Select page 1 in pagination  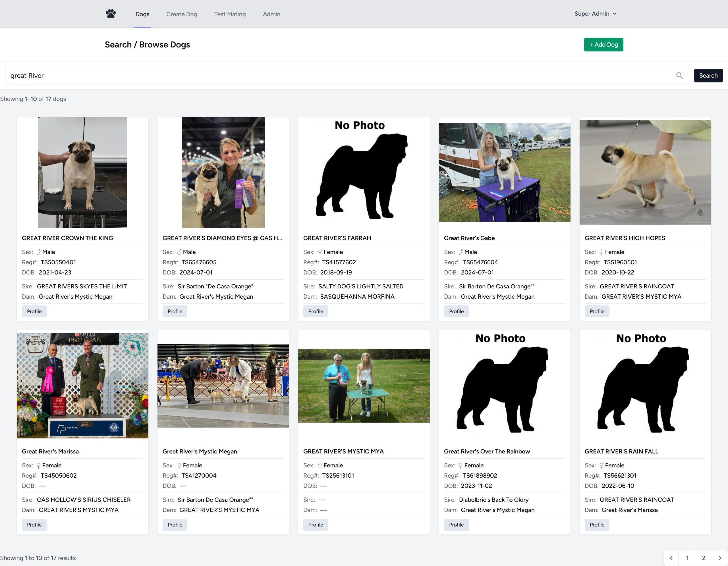click(x=687, y=558)
